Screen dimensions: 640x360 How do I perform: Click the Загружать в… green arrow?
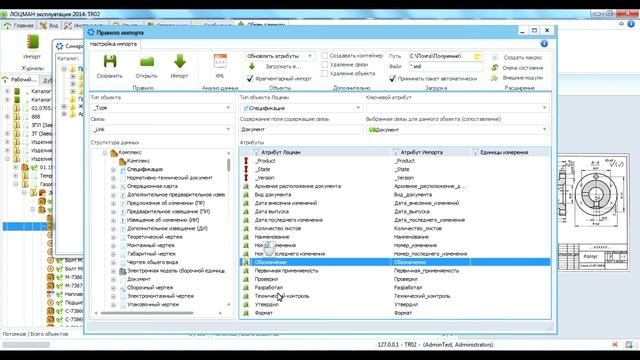[x=252, y=66]
